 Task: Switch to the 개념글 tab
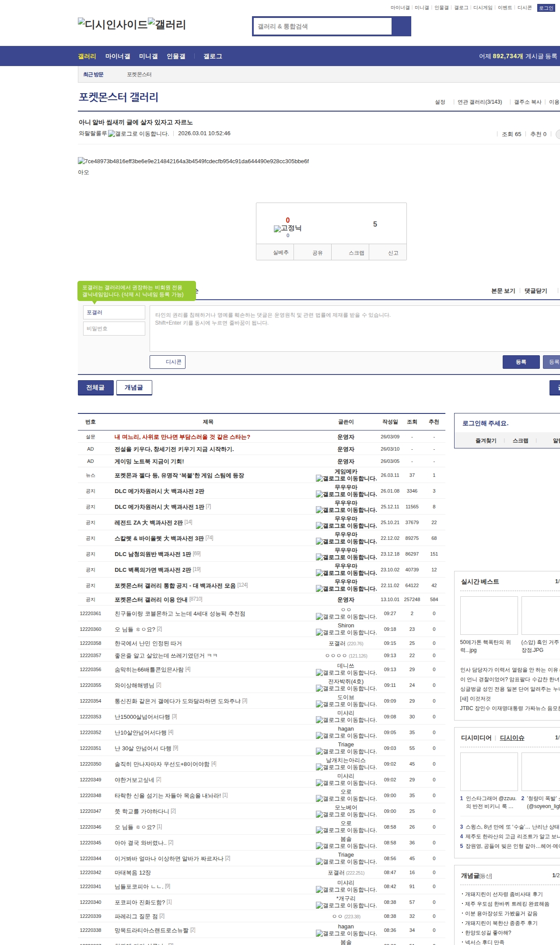(134, 388)
